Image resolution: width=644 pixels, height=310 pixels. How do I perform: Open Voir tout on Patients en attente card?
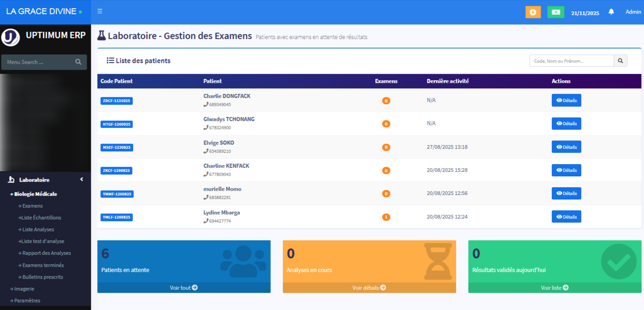pos(184,287)
